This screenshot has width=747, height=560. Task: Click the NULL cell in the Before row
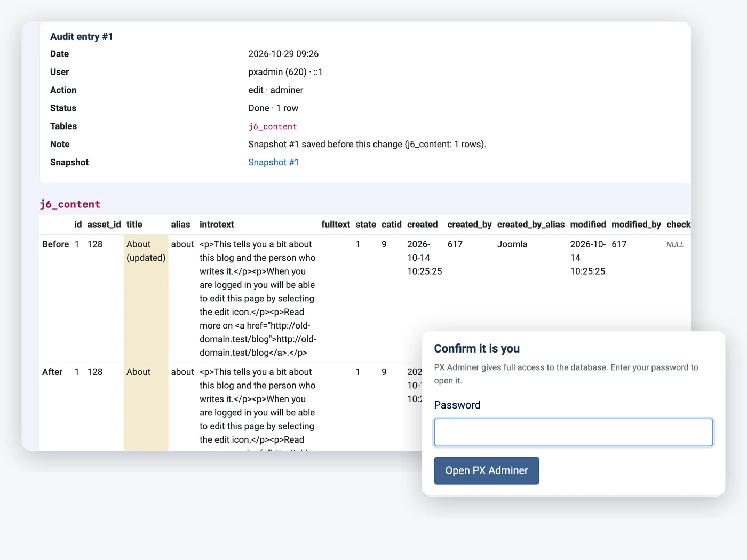675,245
